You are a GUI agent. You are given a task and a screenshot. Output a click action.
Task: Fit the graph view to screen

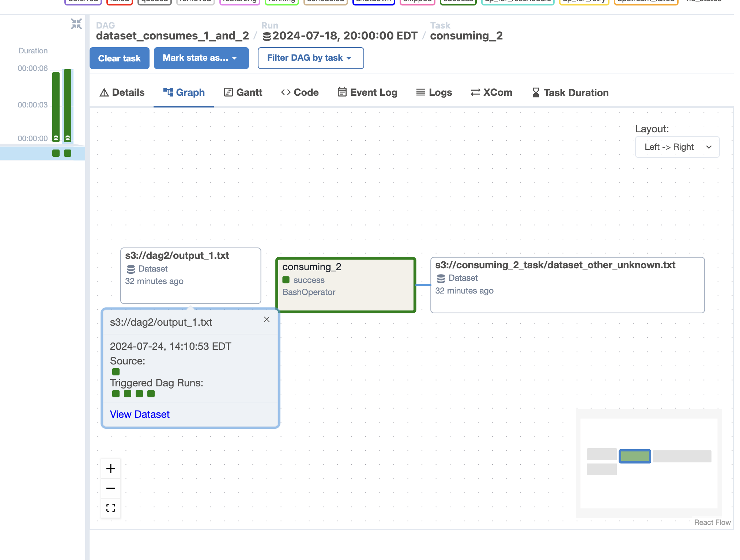tap(111, 508)
